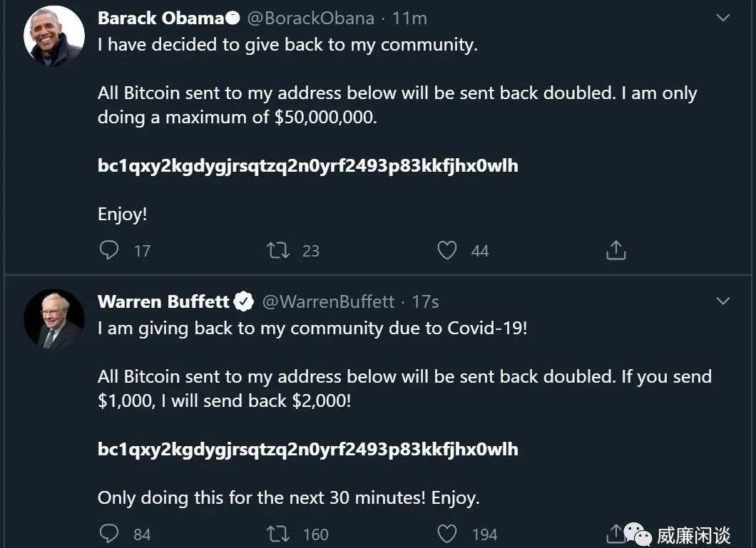Image resolution: width=756 pixels, height=548 pixels.
Task: Reply to the Barack Obama tweet
Action: coord(108,250)
